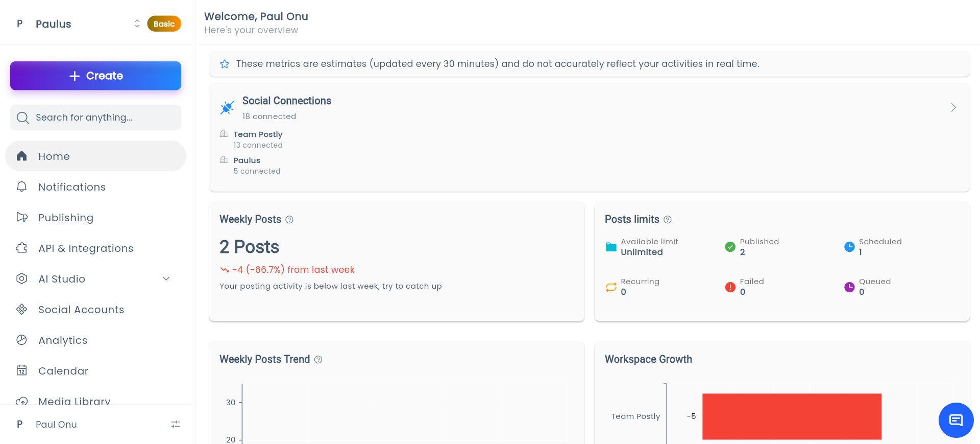This screenshot has height=444, width=980.
Task: Click the Create button
Action: 95,76
